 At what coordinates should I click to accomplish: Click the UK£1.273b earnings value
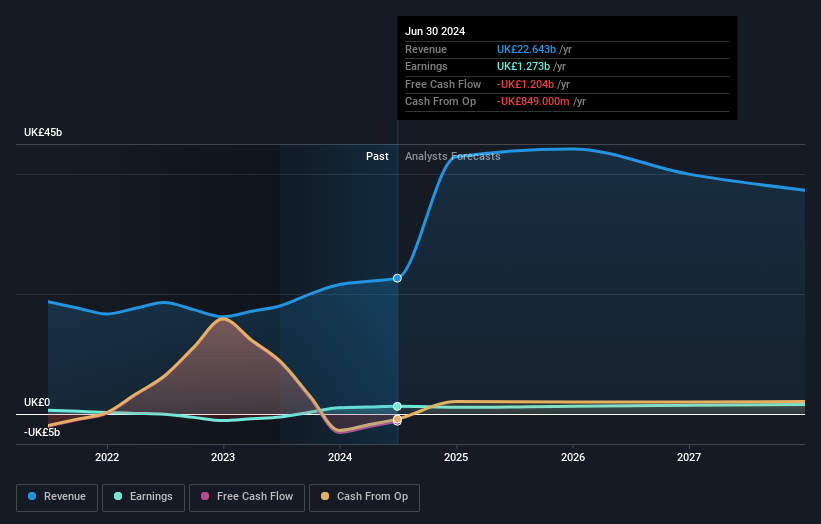(523, 66)
